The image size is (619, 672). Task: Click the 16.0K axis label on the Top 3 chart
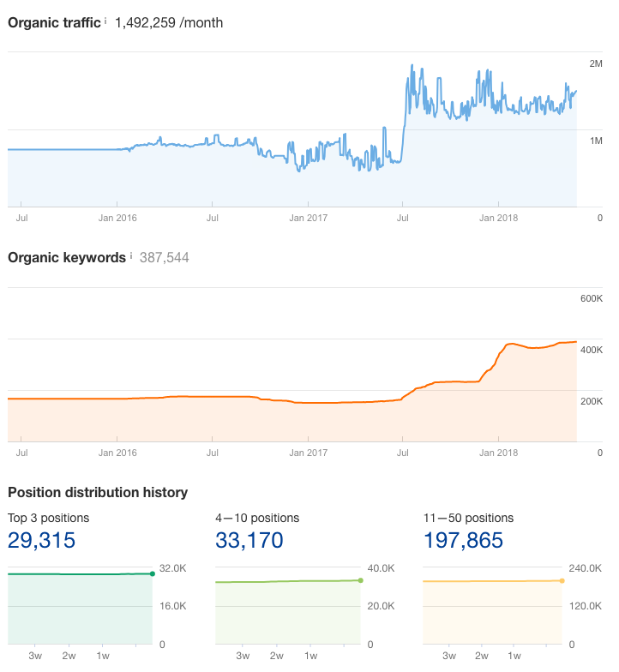(173, 606)
